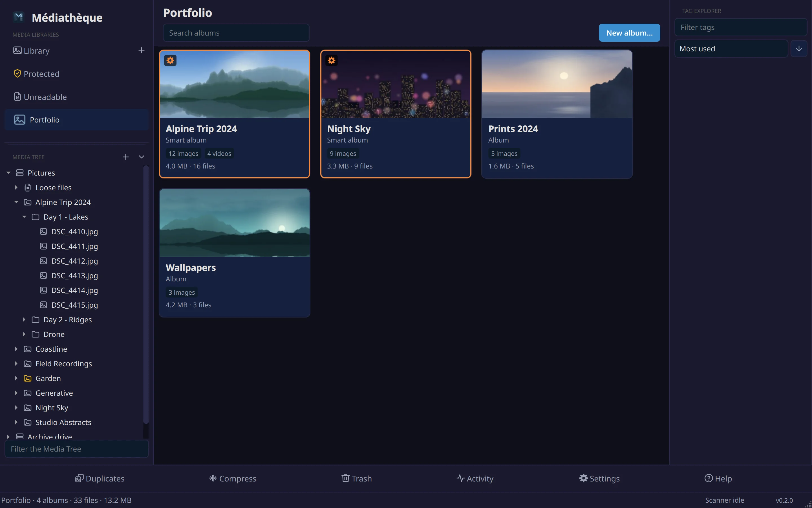Click the Search albums field

point(236,32)
